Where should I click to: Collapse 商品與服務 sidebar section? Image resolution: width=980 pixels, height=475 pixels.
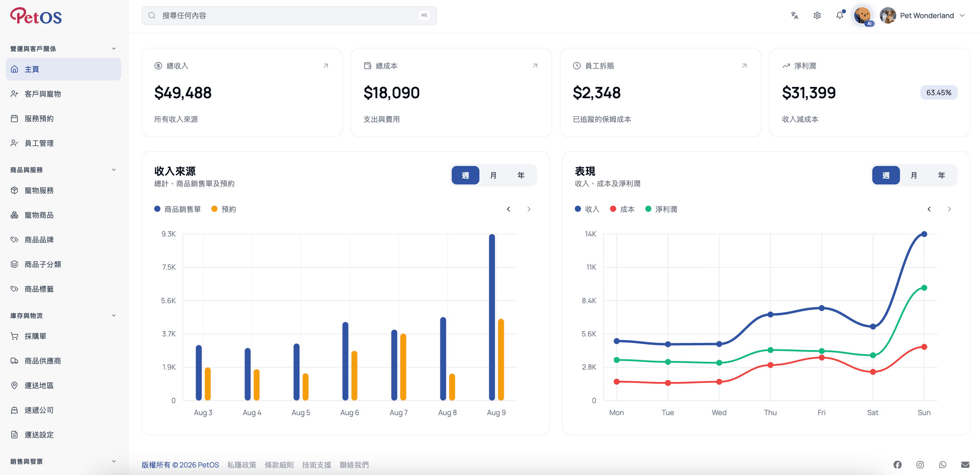114,170
